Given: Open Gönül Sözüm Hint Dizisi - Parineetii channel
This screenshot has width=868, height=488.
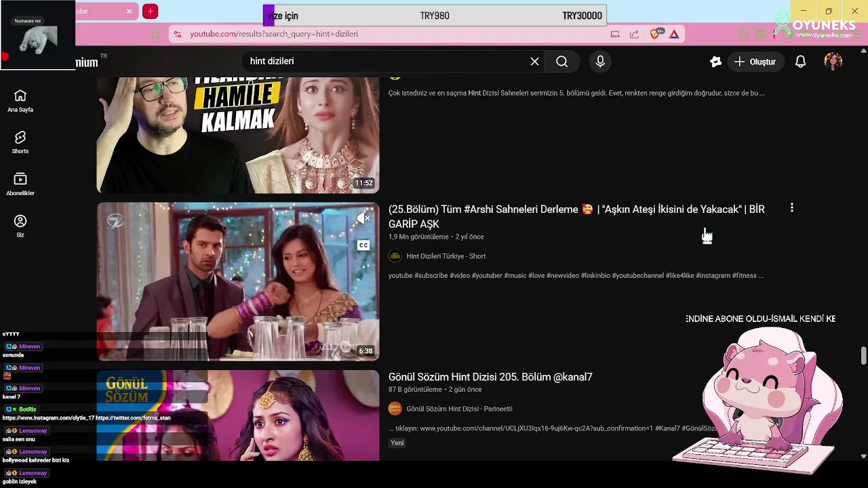Looking at the screenshot, I should click(x=459, y=409).
